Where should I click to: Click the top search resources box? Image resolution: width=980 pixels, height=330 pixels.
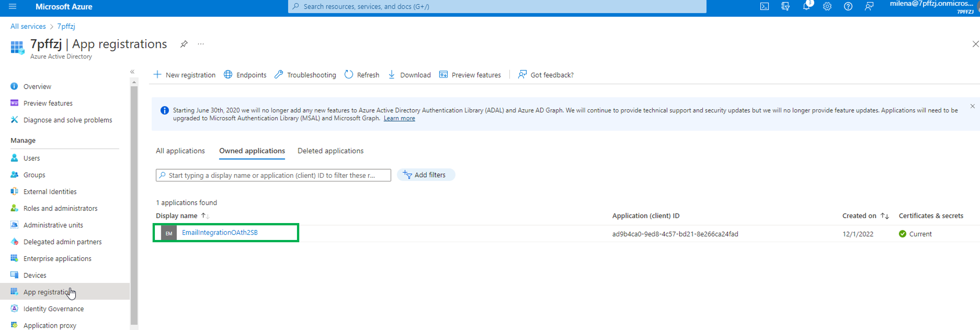(497, 6)
